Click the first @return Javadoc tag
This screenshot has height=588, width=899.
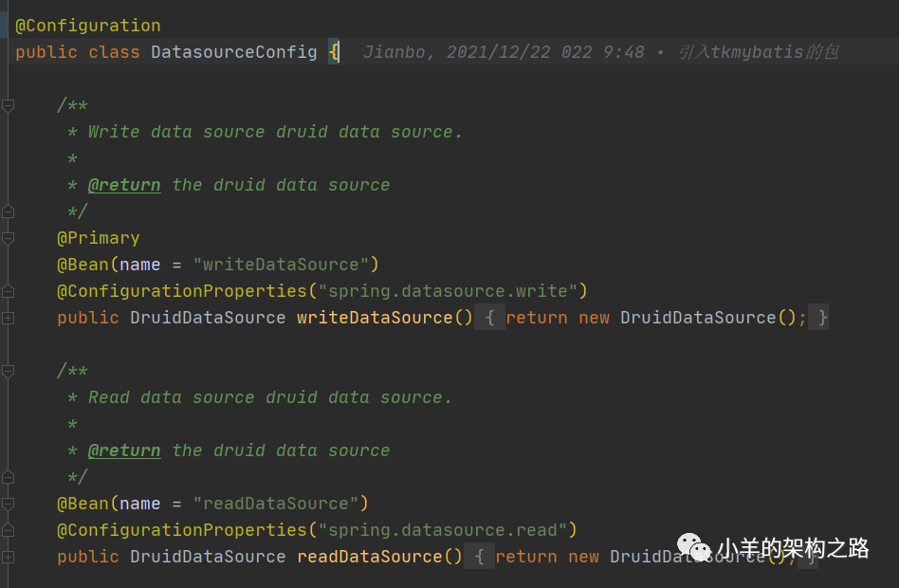(124, 185)
